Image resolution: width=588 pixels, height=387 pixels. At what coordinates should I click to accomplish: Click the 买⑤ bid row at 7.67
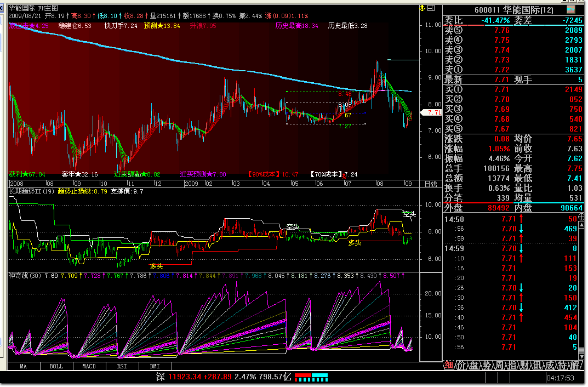(513, 129)
